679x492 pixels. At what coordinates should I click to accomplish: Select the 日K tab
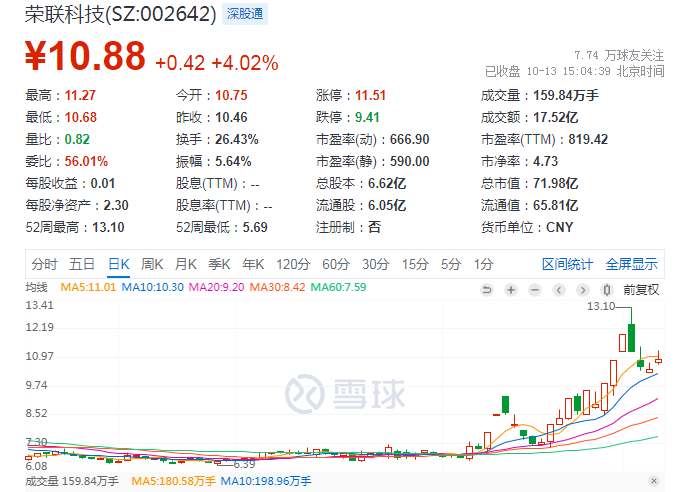[119, 264]
